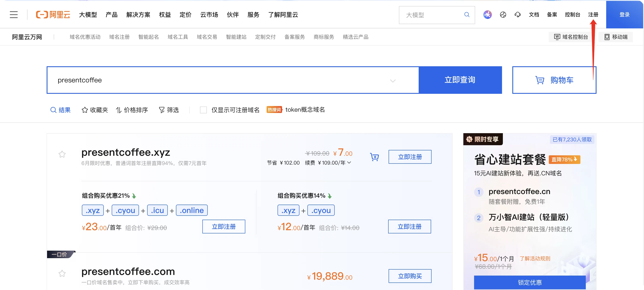Show the 结果 results tab
Image resolution: width=644 pixels, height=290 pixels.
click(x=61, y=110)
